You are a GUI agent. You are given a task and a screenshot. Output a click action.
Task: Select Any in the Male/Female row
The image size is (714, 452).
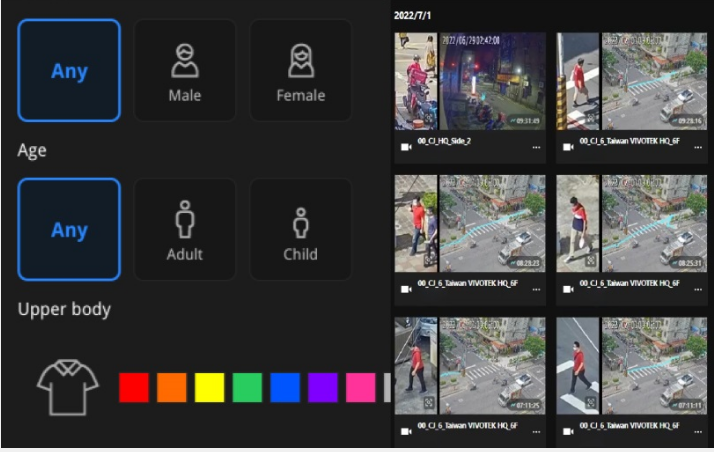[69, 70]
